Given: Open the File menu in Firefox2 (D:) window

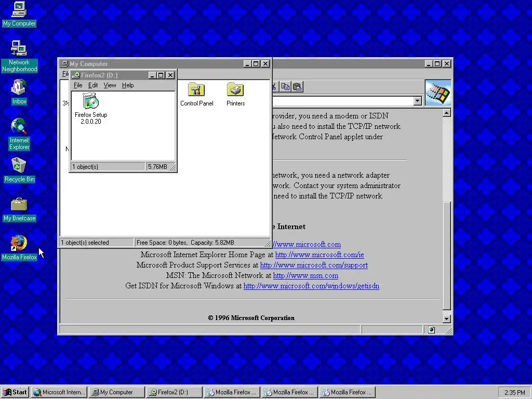Looking at the screenshot, I should (78, 85).
